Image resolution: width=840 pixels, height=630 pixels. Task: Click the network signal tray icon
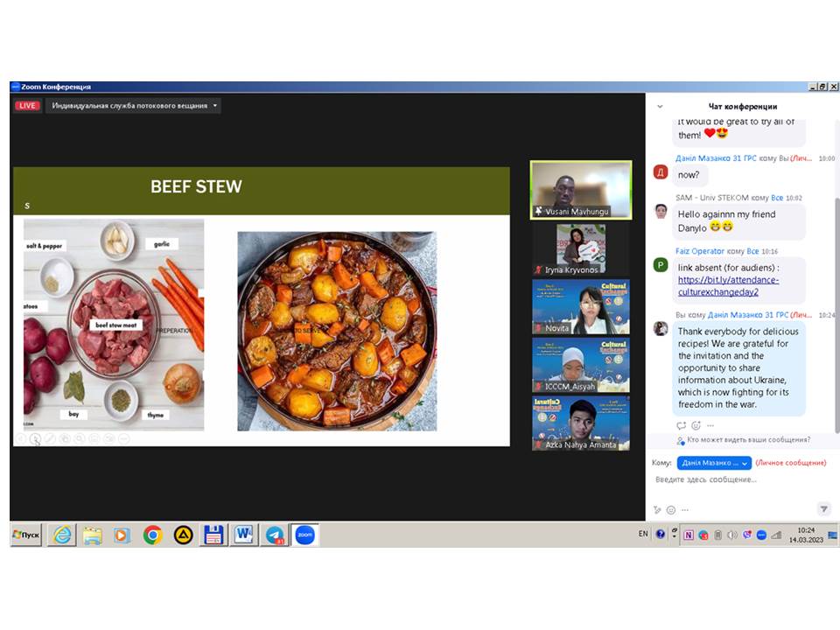tap(776, 535)
